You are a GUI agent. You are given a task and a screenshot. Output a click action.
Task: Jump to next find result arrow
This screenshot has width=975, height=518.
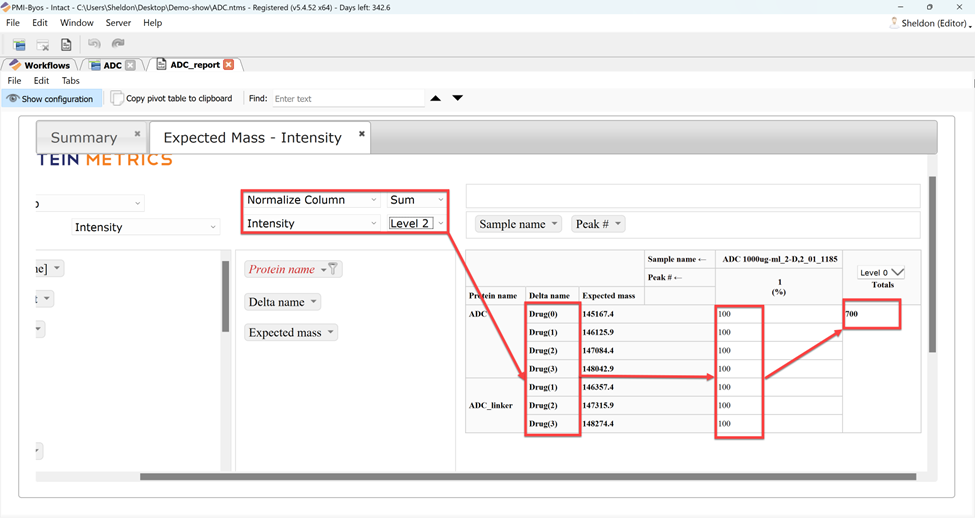point(458,98)
